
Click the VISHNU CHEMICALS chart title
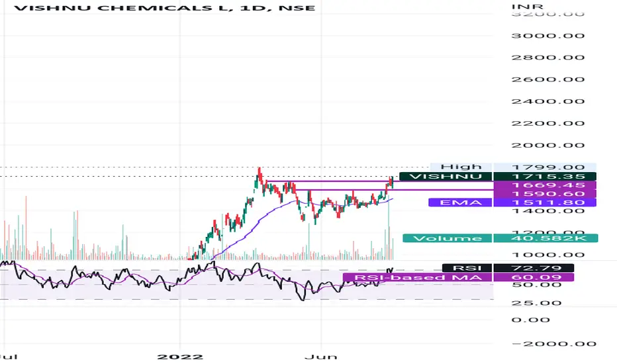(x=164, y=8)
